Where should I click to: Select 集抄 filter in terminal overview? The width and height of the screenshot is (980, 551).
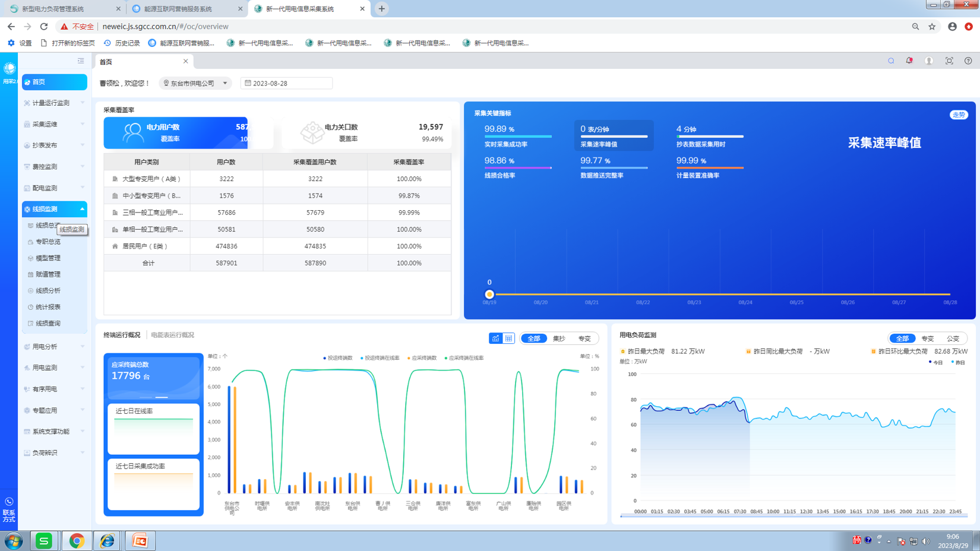click(x=559, y=338)
